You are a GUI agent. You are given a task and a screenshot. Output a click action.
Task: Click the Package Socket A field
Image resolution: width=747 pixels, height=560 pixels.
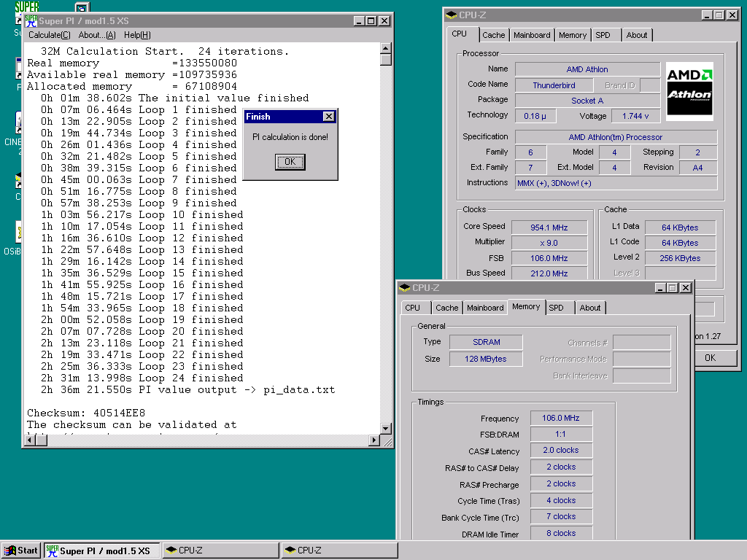(587, 101)
